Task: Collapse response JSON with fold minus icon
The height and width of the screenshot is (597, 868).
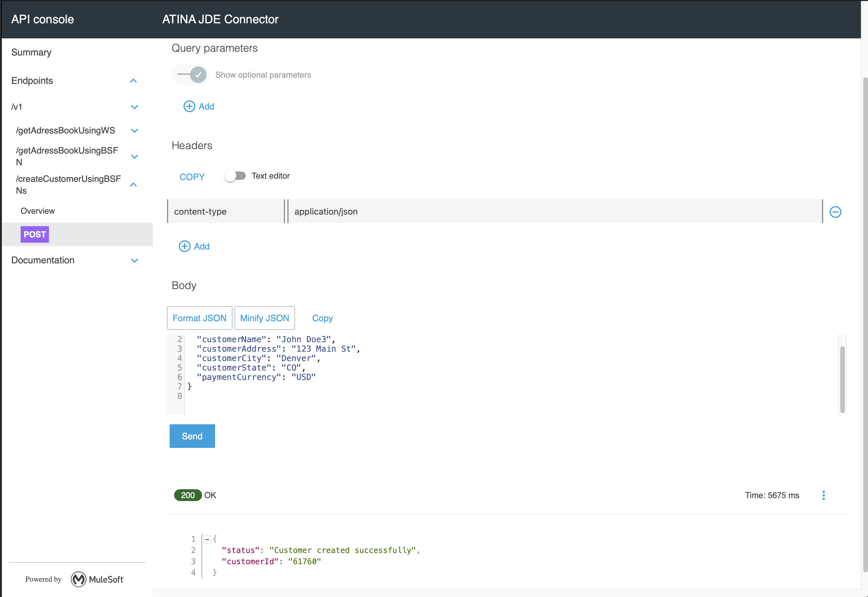Action: tap(207, 539)
